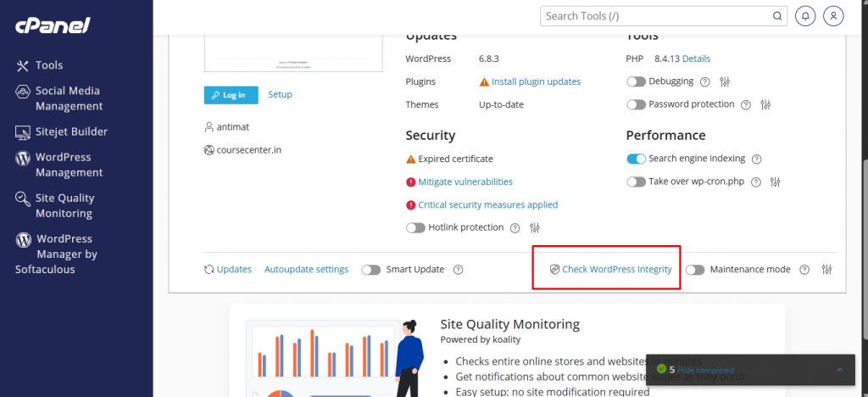Click the search magnifier icon
The height and width of the screenshot is (397, 868).
(x=777, y=16)
